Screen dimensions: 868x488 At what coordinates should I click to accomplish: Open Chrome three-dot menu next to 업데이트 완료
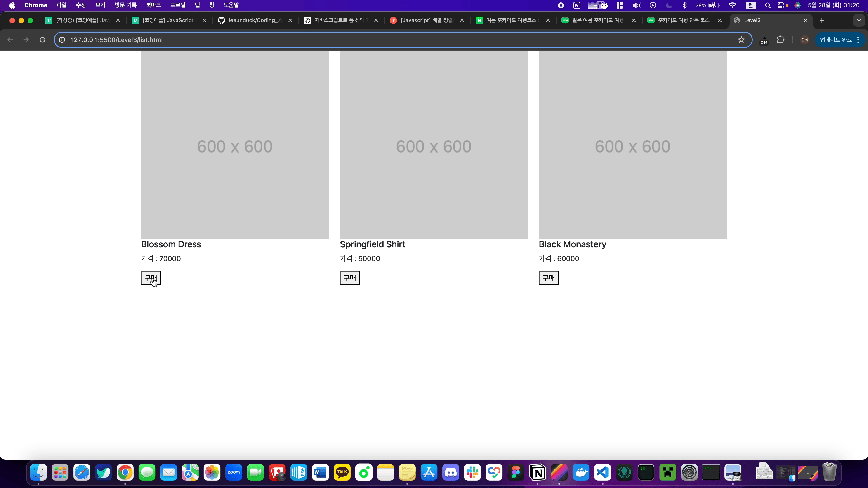point(858,40)
